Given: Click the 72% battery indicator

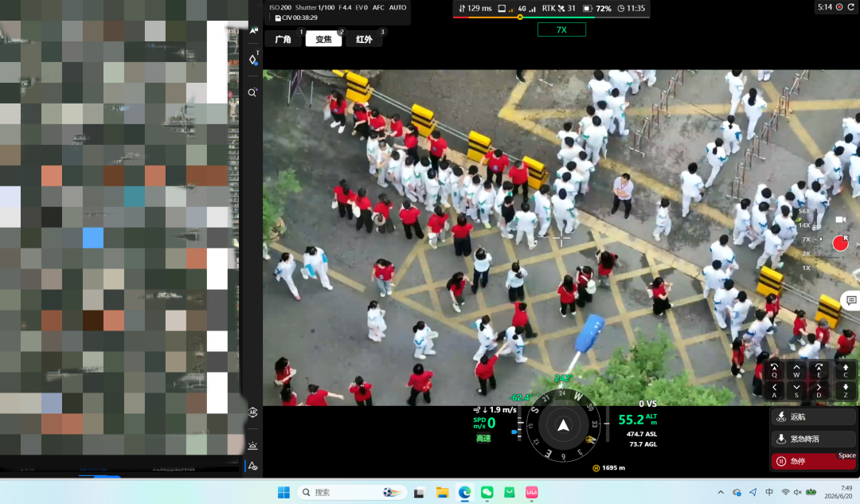Looking at the screenshot, I should click(597, 8).
